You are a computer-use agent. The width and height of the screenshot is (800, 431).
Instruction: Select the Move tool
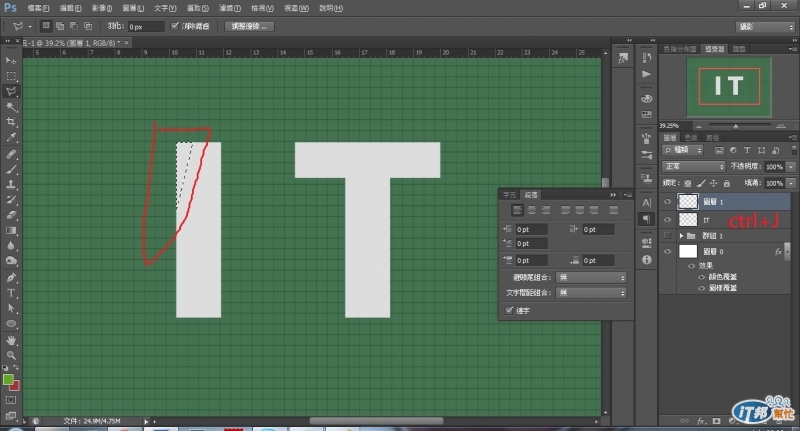[11, 61]
